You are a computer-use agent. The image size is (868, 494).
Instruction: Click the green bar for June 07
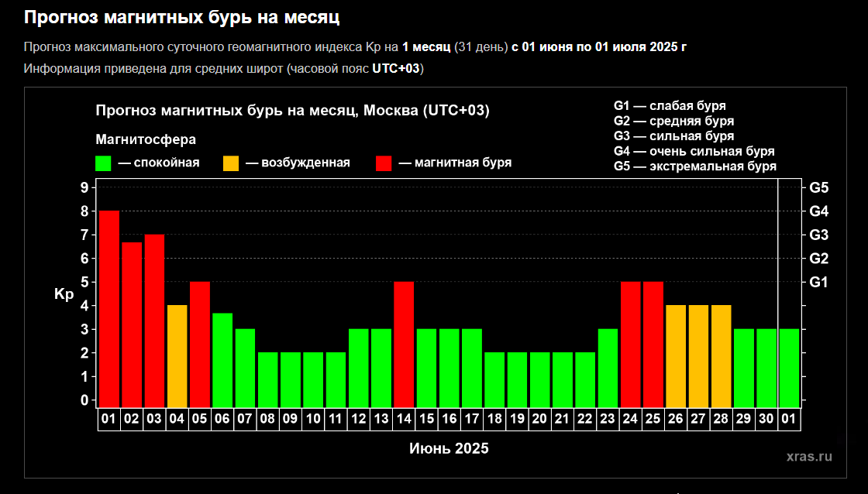245,369
